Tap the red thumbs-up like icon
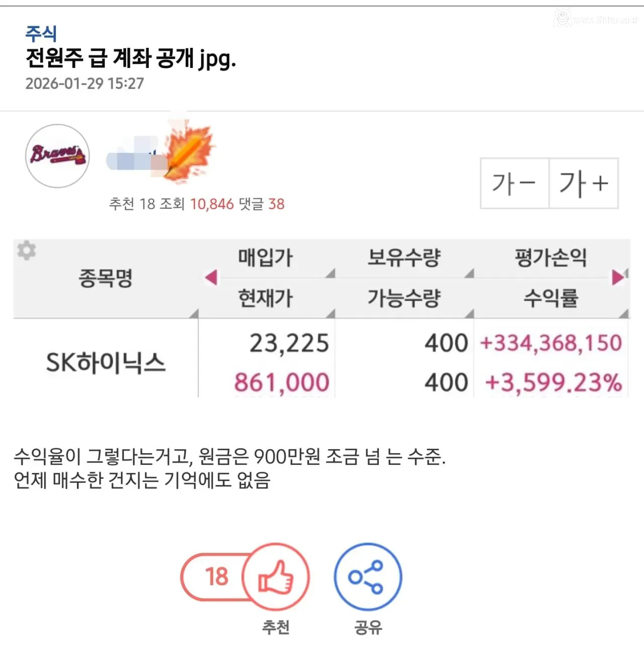Screen dimensions: 644x654 (x=277, y=577)
